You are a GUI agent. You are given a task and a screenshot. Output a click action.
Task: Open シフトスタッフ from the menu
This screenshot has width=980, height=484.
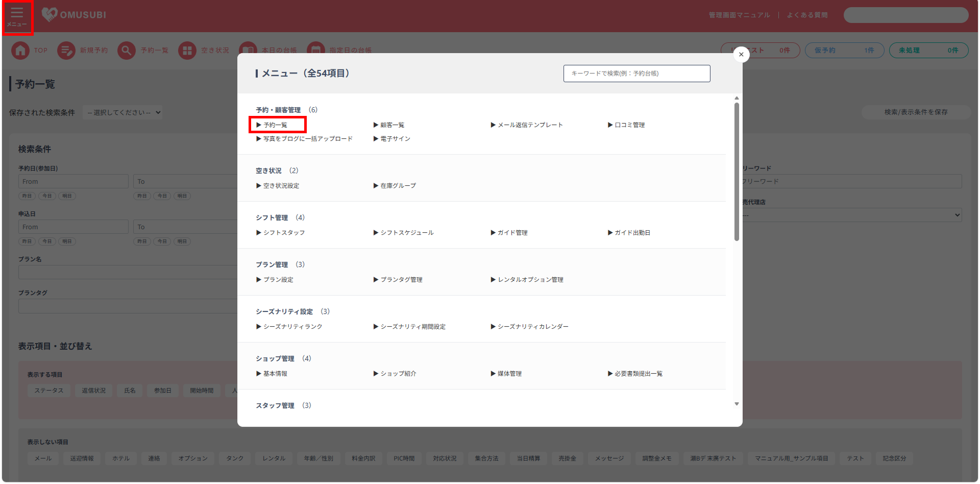pos(280,233)
